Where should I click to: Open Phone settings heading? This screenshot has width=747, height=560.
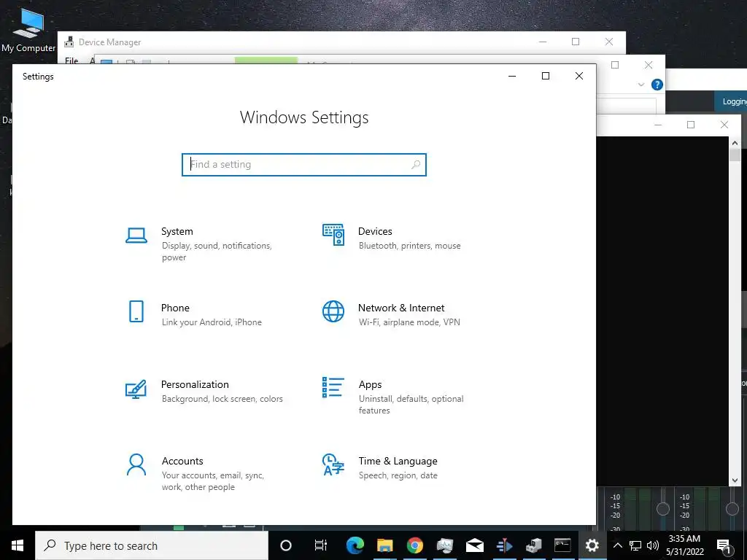pyautogui.click(x=175, y=308)
